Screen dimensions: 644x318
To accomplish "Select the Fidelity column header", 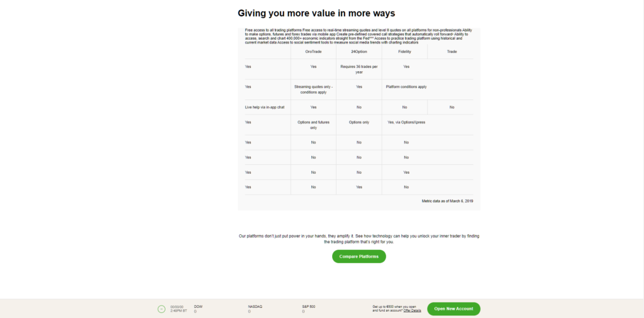I will coord(404,52).
